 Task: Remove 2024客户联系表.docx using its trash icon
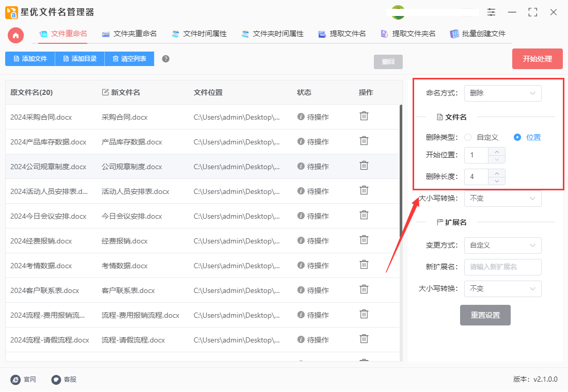pyautogui.click(x=364, y=289)
